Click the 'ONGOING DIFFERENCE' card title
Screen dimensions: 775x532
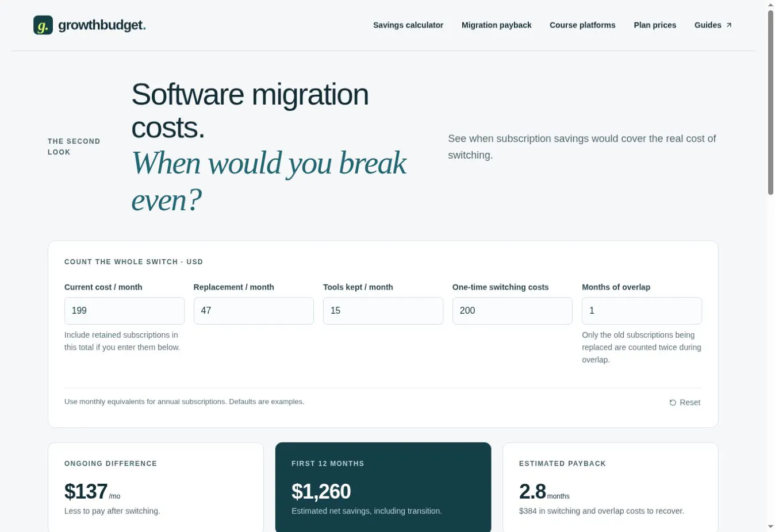click(x=110, y=464)
